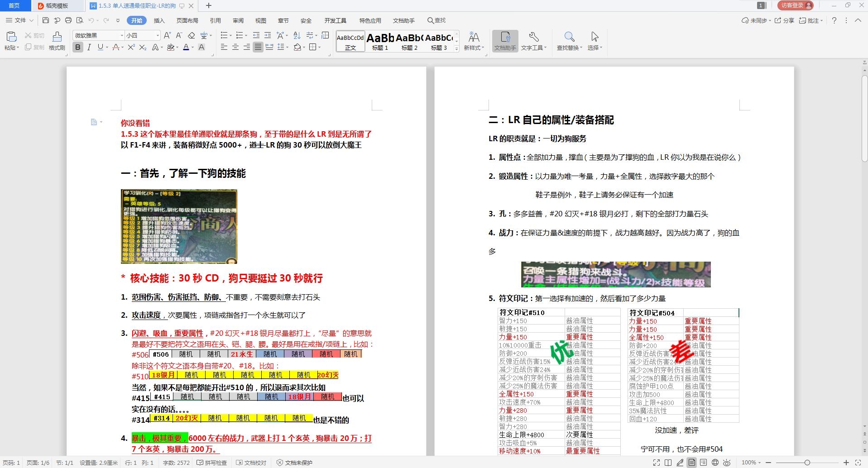
Task: Click the 驯化 skill screenshot image
Action: pyautogui.click(x=179, y=226)
